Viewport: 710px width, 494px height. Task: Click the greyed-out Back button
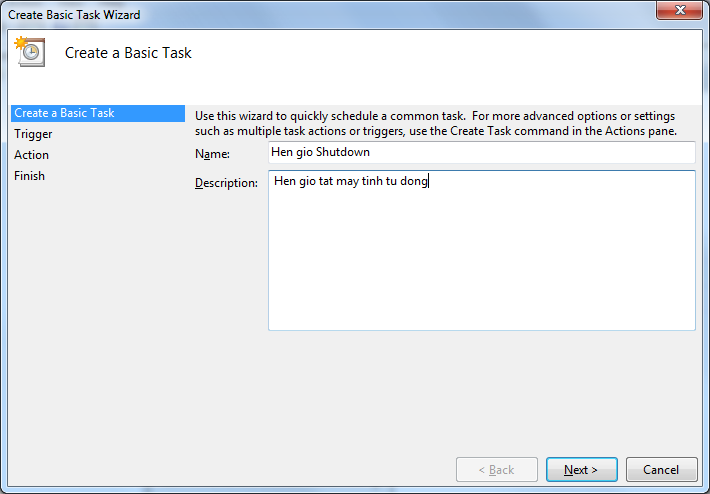497,470
